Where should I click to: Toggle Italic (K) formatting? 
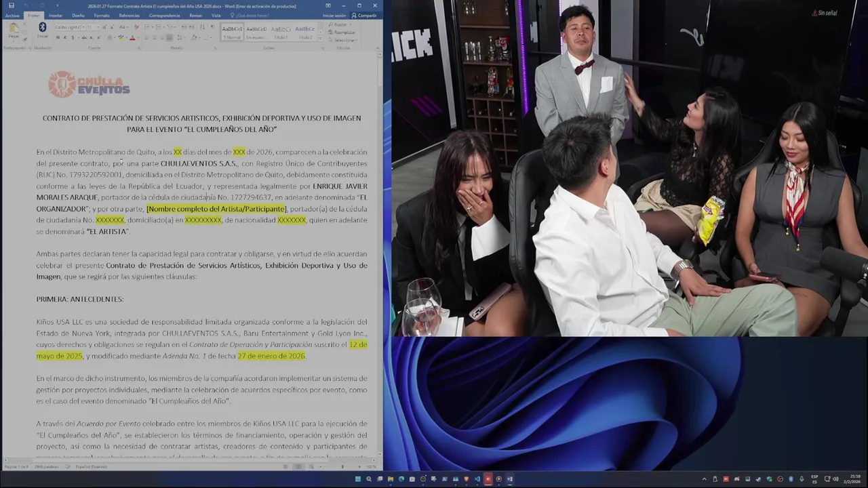(x=65, y=37)
